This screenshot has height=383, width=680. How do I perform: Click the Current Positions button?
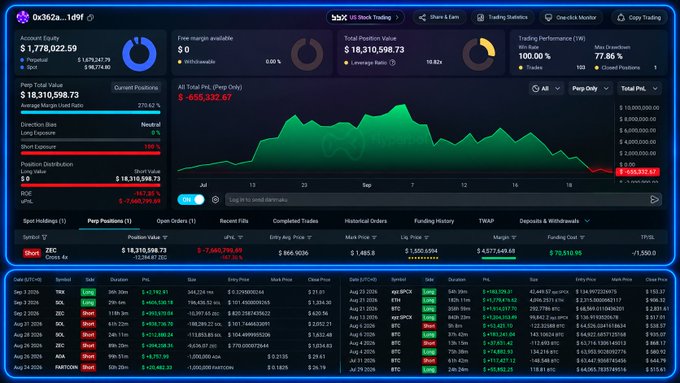point(136,88)
